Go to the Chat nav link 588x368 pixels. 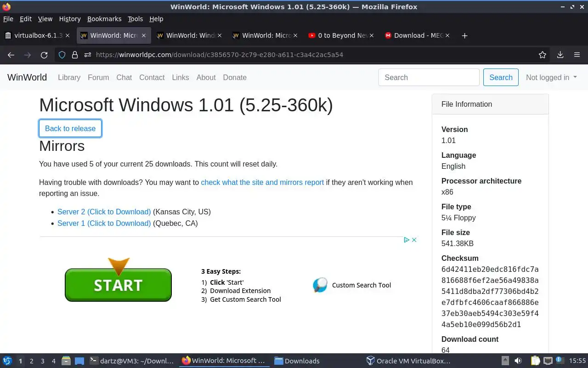(x=124, y=77)
